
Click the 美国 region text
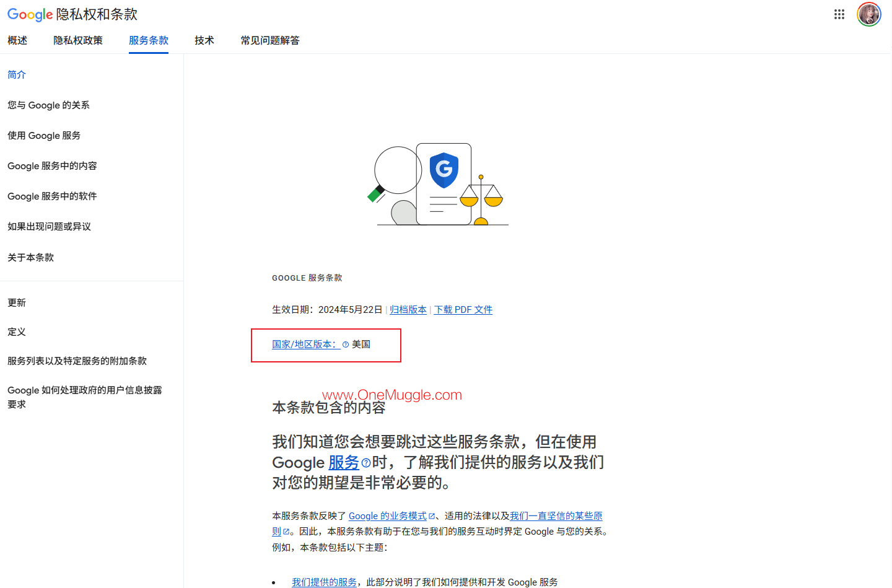point(361,344)
